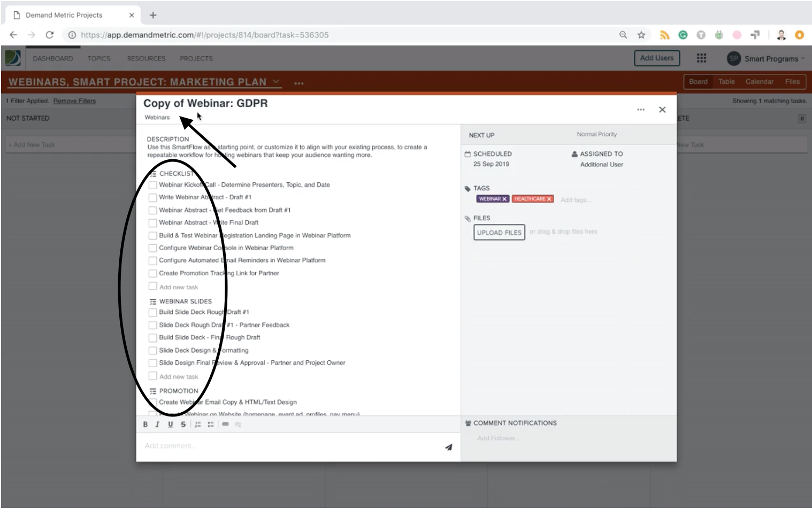
Task: Send comment with paper plane icon
Action: (449, 447)
